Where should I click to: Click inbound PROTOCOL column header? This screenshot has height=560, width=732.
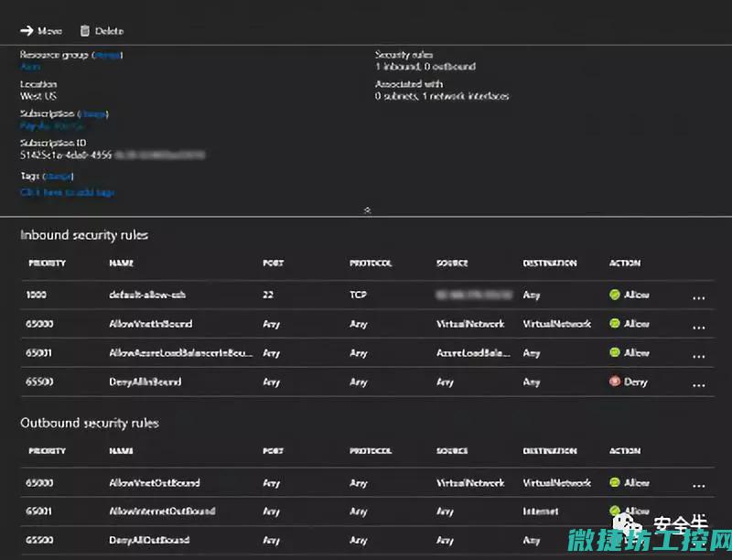[371, 264]
